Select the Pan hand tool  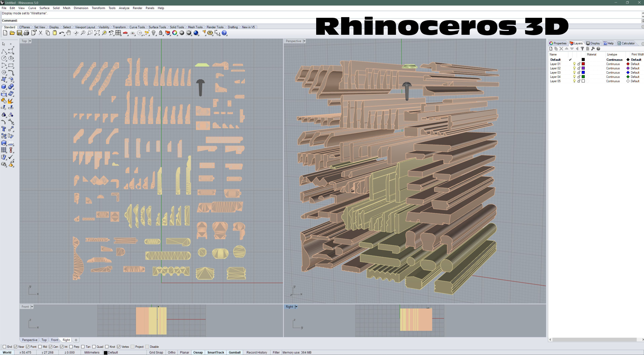(68, 33)
